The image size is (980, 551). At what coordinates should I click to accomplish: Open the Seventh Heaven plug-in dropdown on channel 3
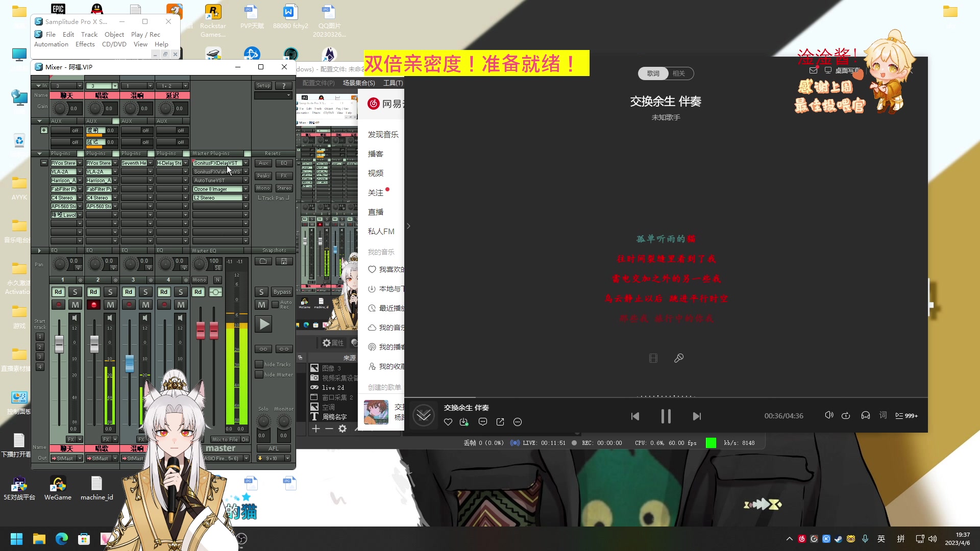tap(150, 163)
